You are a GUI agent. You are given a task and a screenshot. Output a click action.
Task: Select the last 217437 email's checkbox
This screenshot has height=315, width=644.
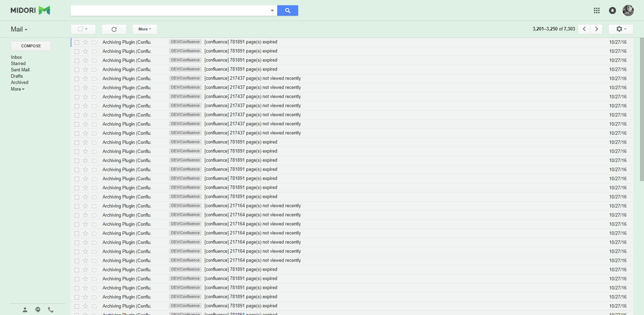click(77, 133)
